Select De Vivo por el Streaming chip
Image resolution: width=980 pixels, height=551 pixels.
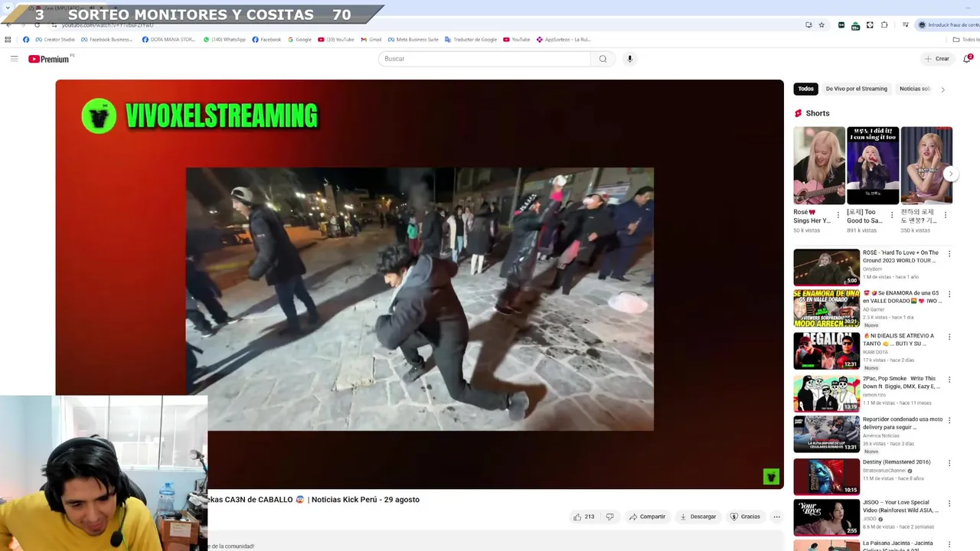point(856,89)
